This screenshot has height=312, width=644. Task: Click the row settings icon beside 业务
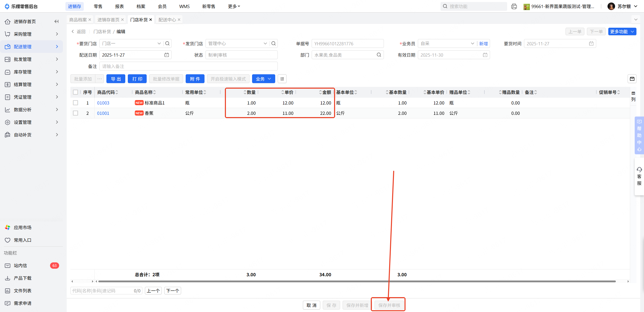coord(282,79)
